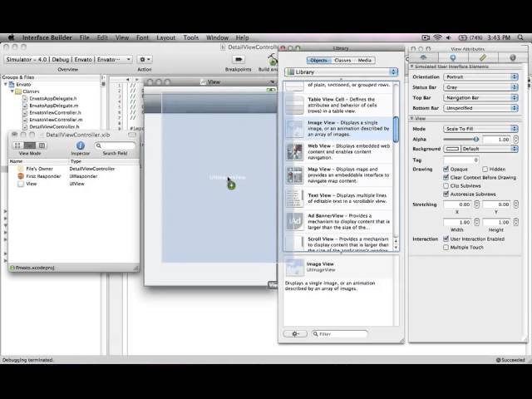The image size is (532, 399).
Task: Select Ad BannerView iAd icon in Library
Action: (x=294, y=221)
